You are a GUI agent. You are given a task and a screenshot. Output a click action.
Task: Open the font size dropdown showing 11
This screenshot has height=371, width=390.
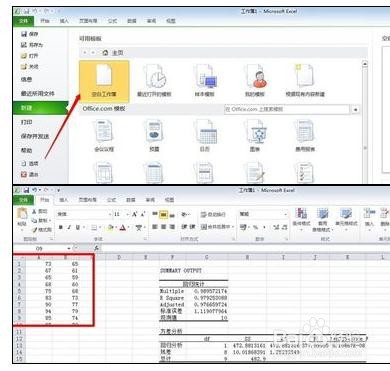(x=127, y=214)
